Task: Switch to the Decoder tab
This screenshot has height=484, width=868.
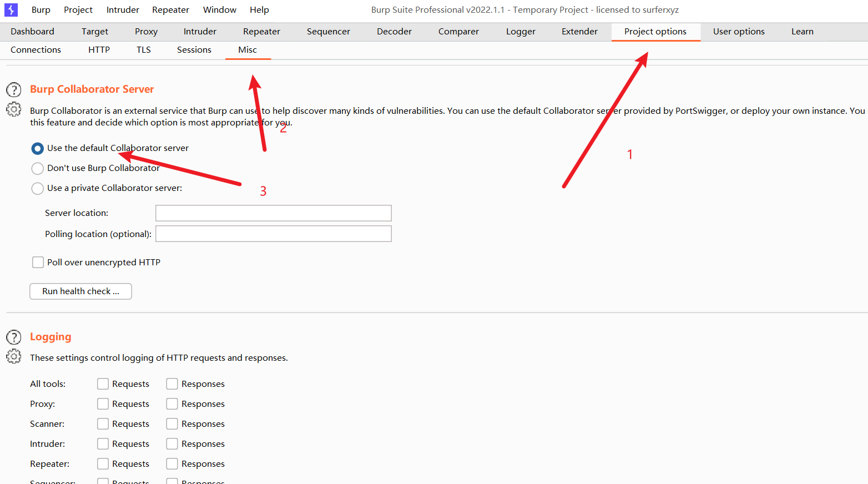Action: pyautogui.click(x=394, y=32)
